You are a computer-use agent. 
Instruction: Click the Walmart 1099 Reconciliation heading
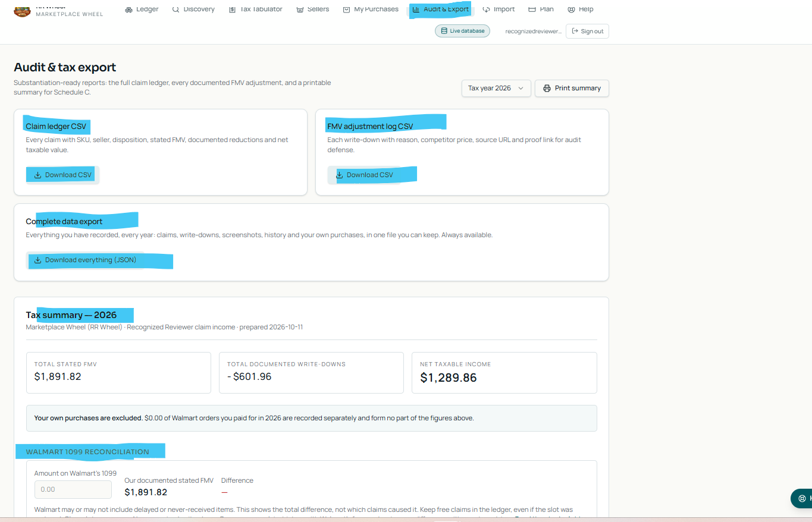click(x=87, y=452)
